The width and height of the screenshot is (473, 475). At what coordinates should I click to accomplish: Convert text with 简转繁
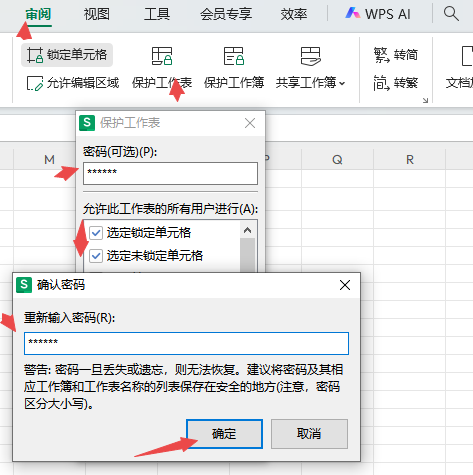coord(396,83)
